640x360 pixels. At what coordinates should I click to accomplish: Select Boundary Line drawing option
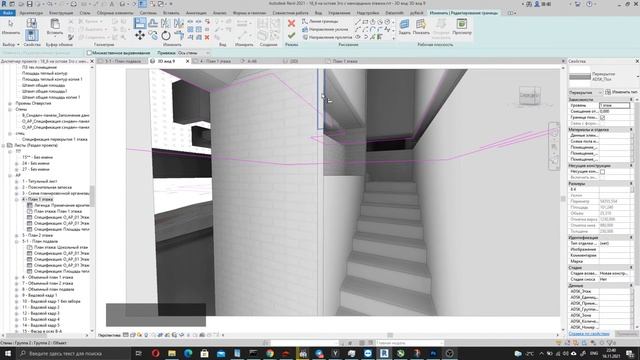[320, 21]
